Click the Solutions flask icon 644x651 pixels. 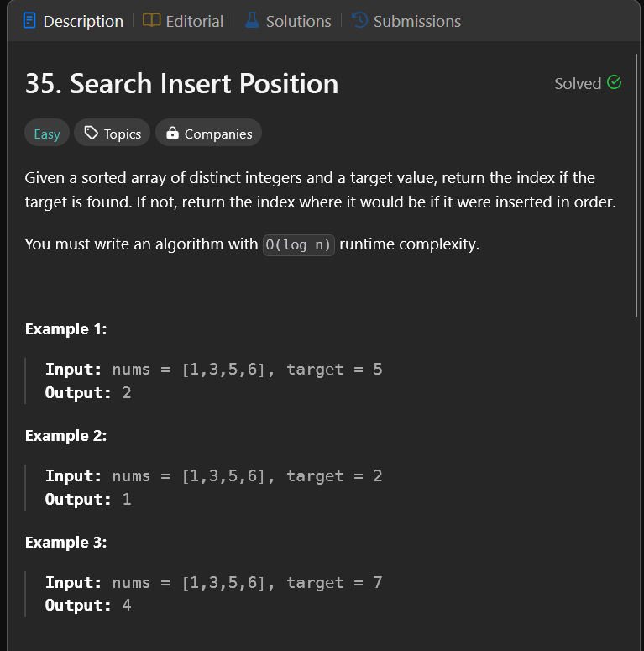252,21
